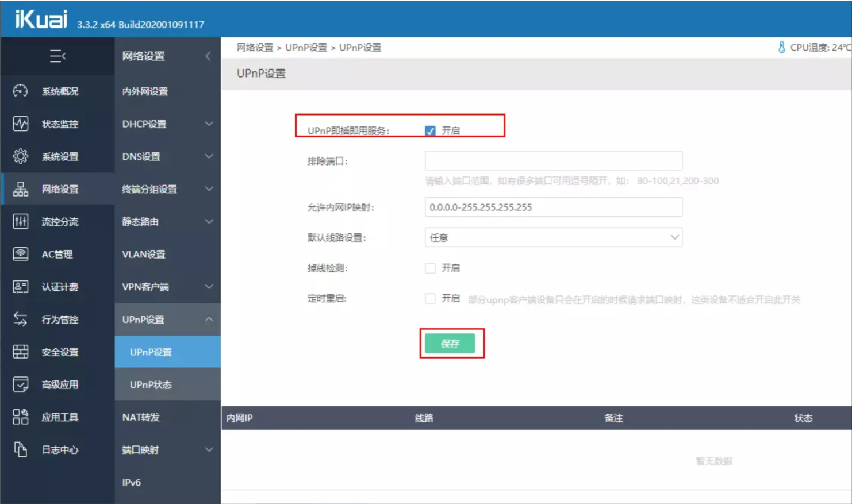Click the 线路 column header

click(424, 418)
